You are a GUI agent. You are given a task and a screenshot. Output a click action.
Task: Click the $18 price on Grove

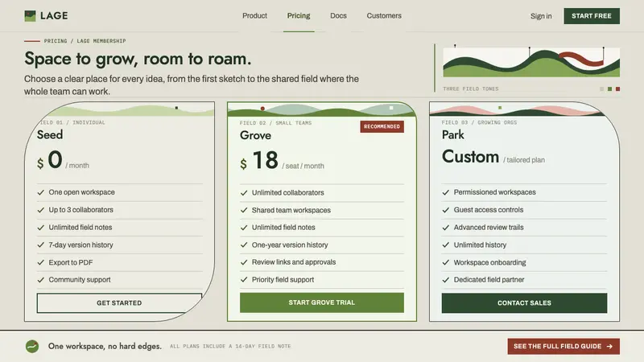click(x=259, y=160)
